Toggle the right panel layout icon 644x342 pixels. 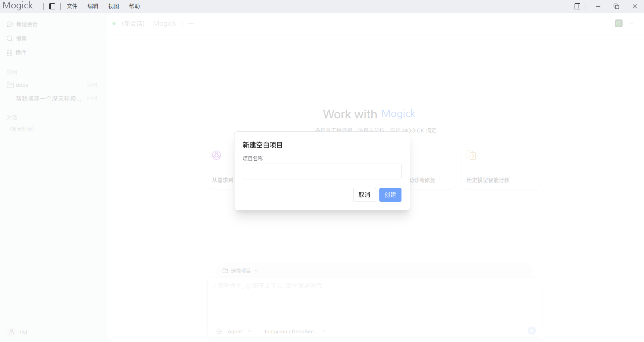click(x=577, y=6)
